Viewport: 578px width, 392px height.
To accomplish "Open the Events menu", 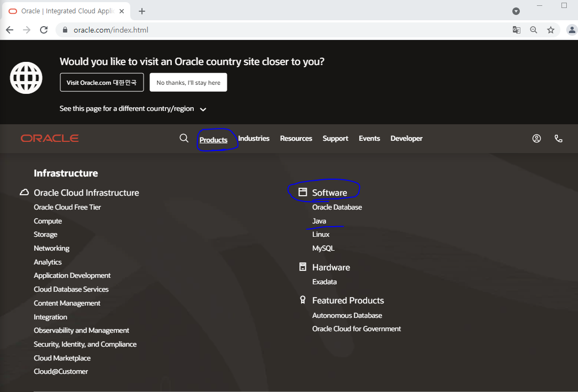I will coord(369,138).
